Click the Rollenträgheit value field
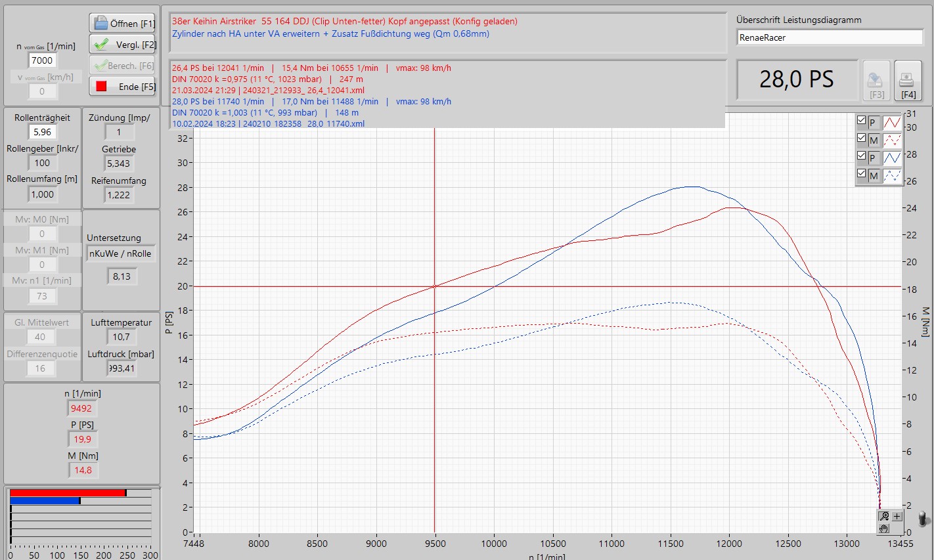This screenshot has width=934, height=560. (x=43, y=132)
